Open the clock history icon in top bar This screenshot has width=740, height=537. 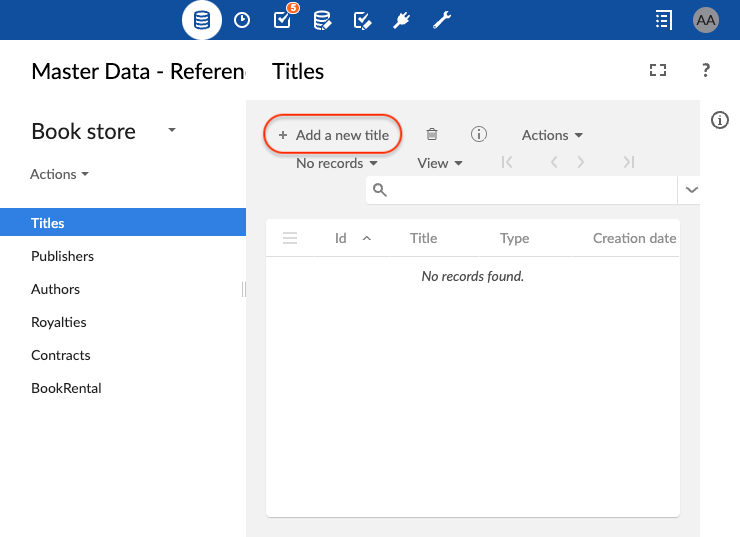242,20
